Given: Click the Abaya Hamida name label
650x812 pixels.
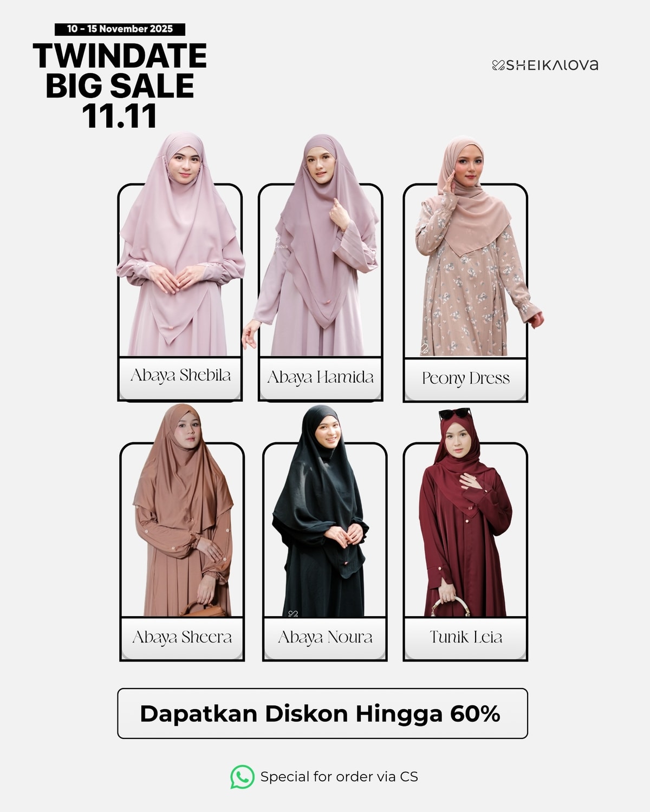Looking at the screenshot, I should tap(320, 378).
